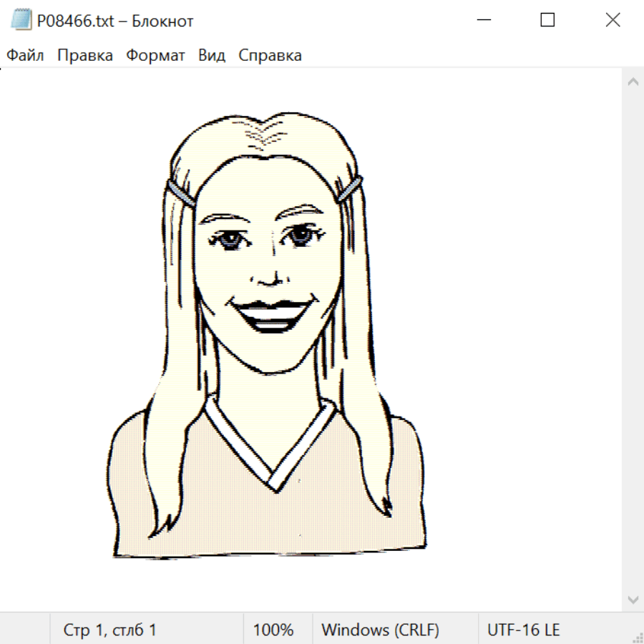Click the 100% zoom level indicator
644x644 pixels.
[x=273, y=630]
